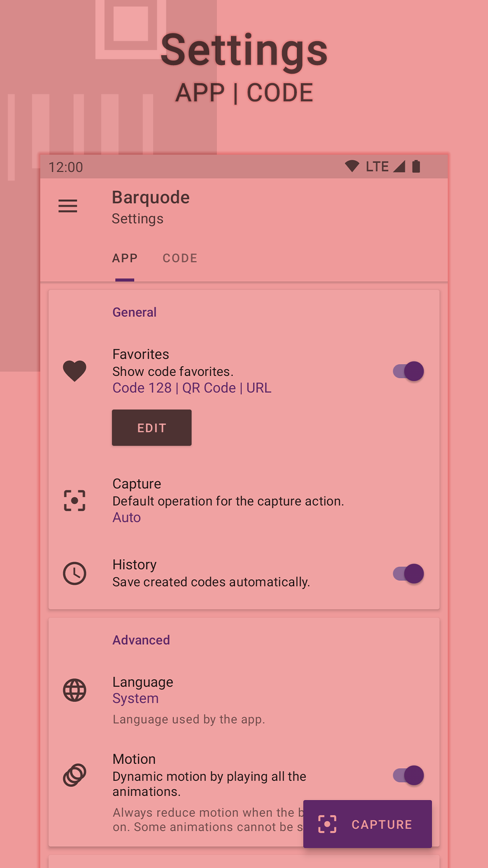Switch to the CODE tab
This screenshot has width=488, height=868.
[x=179, y=258]
